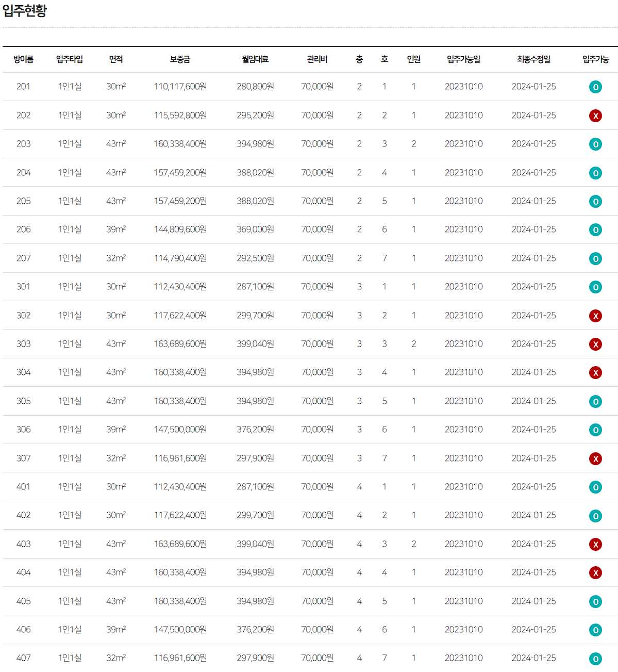The width and height of the screenshot is (618, 672).
Task: Click the 관리비 column header
Action: (317, 59)
